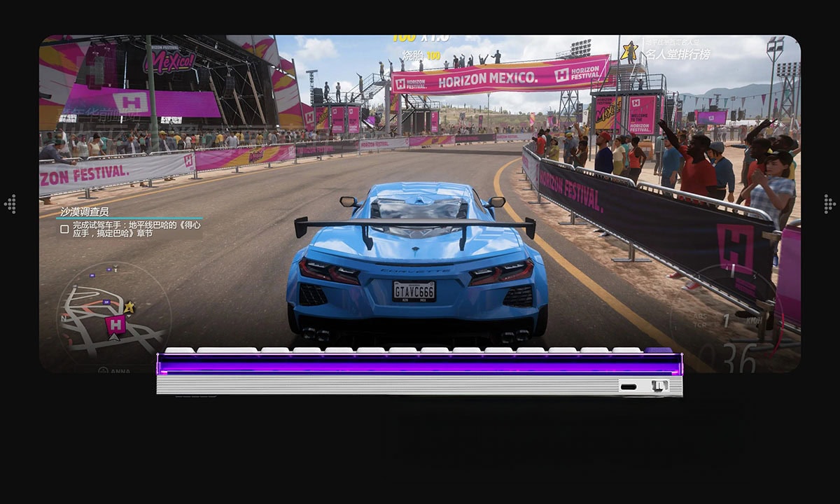This screenshot has width=840, height=504.
Task: Click the 烧胎 skill score label
Action: pos(412,55)
